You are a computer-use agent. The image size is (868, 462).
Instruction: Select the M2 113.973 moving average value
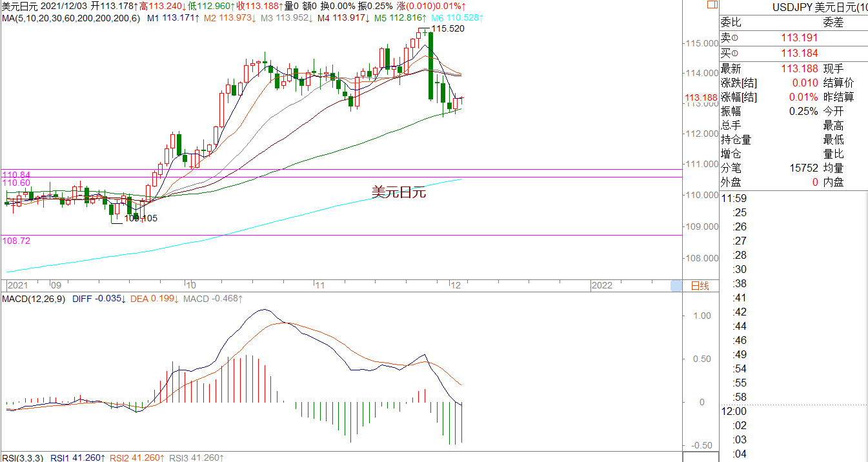230,17
